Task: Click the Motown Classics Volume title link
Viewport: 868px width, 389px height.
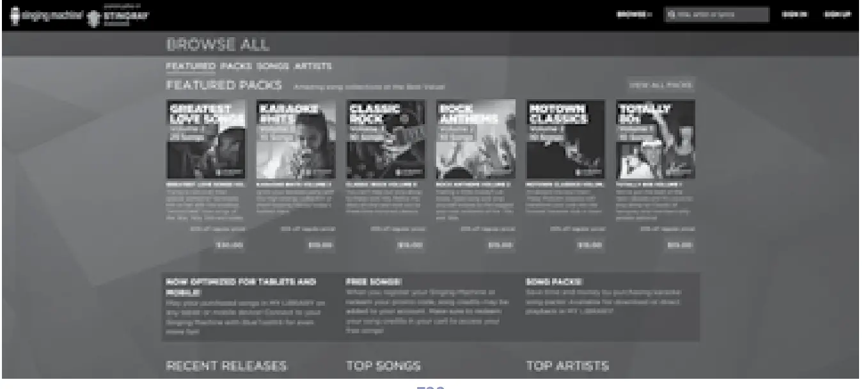Action: point(565,184)
